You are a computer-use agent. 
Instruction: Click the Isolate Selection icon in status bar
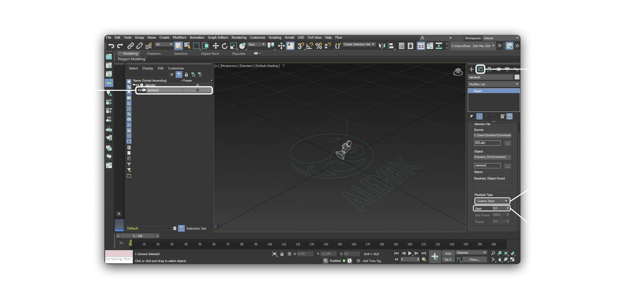[275, 254]
